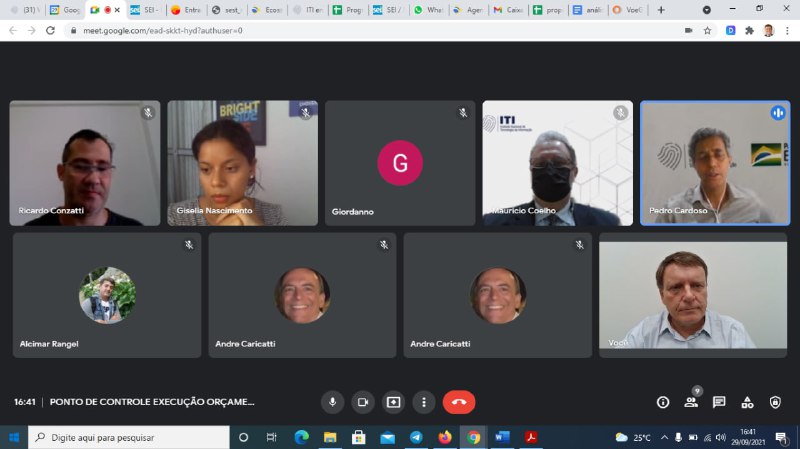The image size is (800, 449).
Task: Open a new browser tab with plus
Action: [x=661, y=10]
